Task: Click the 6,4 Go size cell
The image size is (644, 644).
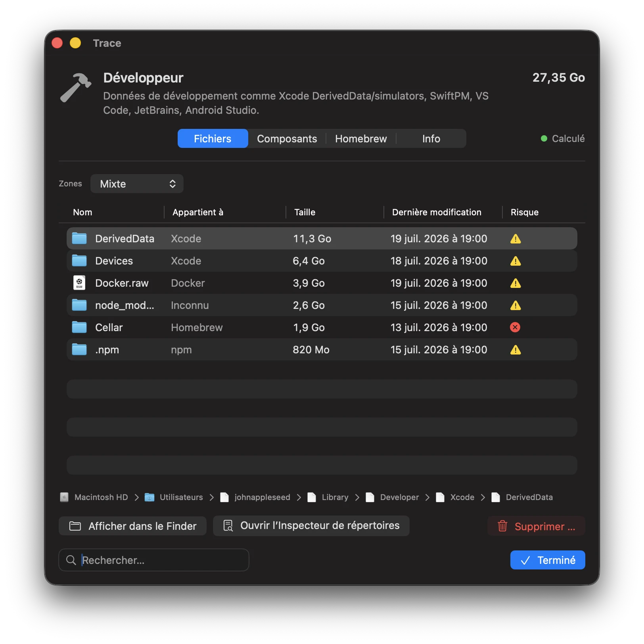Action: coord(309,261)
